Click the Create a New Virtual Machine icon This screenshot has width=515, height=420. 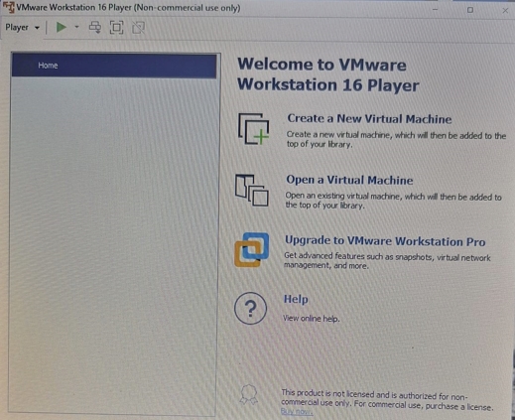coord(253,129)
